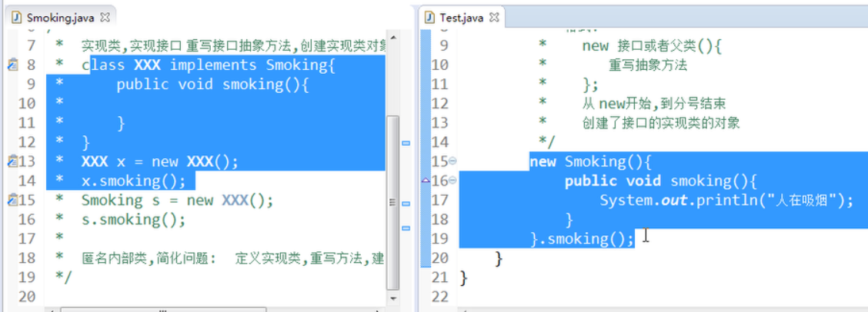This screenshot has width=868, height=312.
Task: Click the comment "创建了接口的实现类的对象"
Action: [x=661, y=123]
